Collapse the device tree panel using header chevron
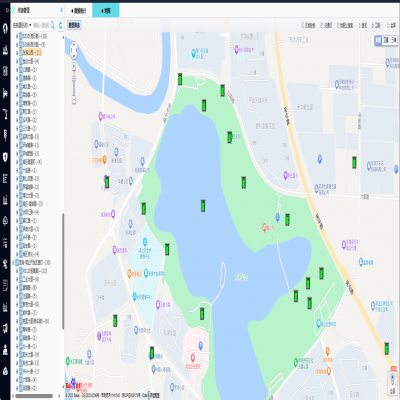Screen dimensions: 400x400 tap(62, 10)
